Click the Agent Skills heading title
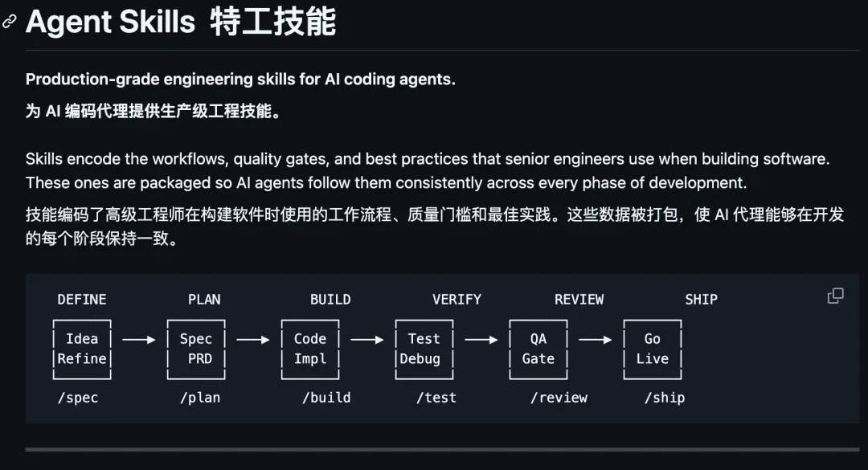Viewport: 868px width, 470px height. tap(181, 22)
